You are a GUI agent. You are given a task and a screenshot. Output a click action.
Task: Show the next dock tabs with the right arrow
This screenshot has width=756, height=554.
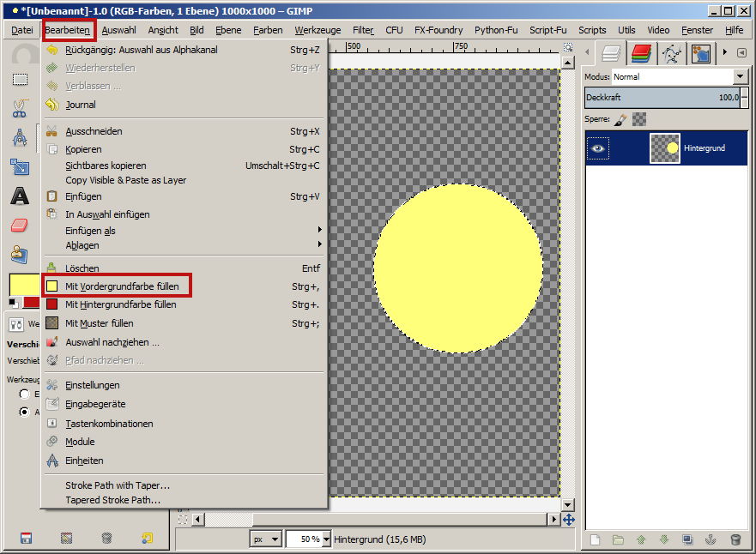724,52
